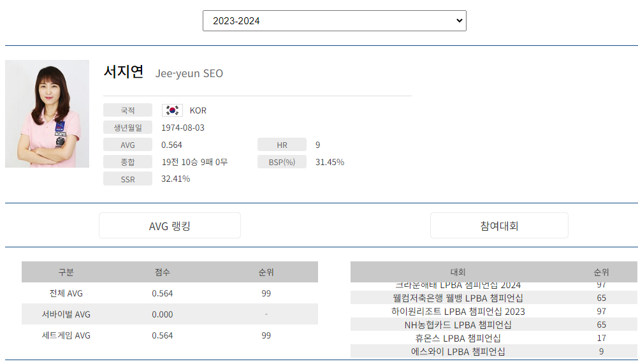Click the record 19전 10승 9패 0무
The image size is (638, 364).
194,162
